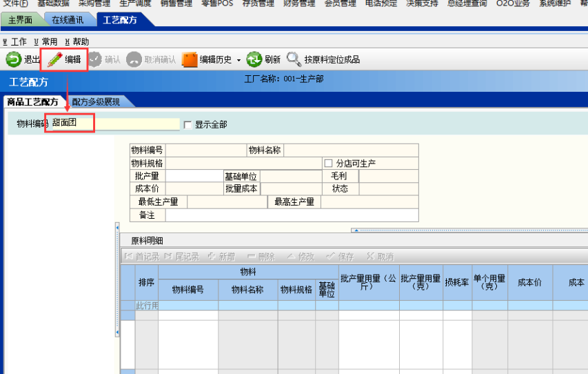
Task: Open the 生产调度 menu
Action: [x=135, y=3]
